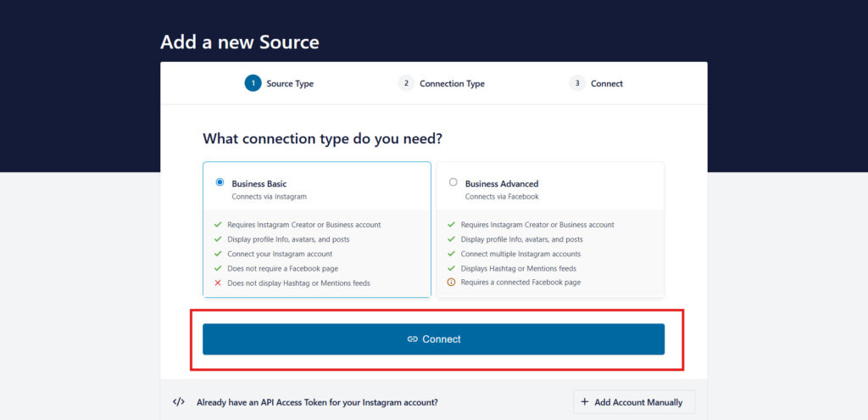Click the info icon beside Requires a connected Facebook page
The width and height of the screenshot is (868, 420).
click(451, 283)
